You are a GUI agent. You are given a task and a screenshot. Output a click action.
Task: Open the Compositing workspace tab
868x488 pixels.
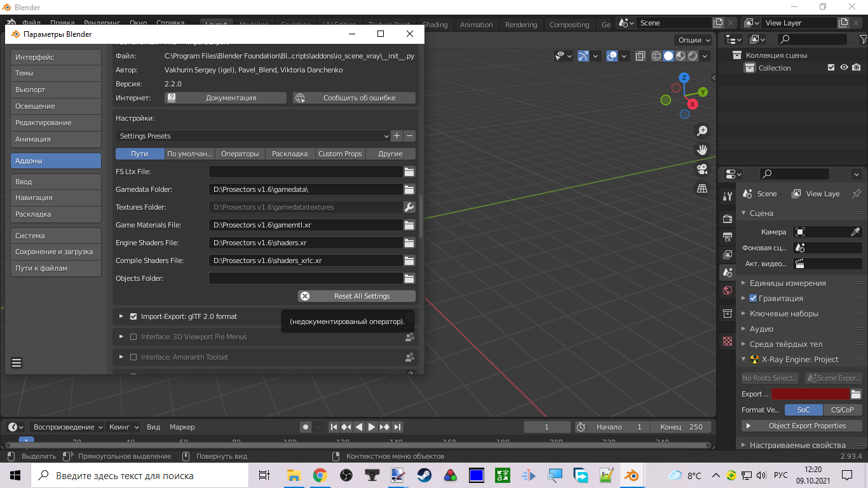click(x=569, y=25)
